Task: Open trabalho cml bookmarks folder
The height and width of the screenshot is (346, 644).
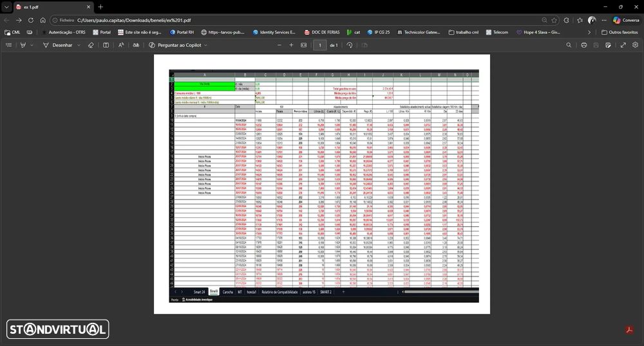Action: coord(463,32)
